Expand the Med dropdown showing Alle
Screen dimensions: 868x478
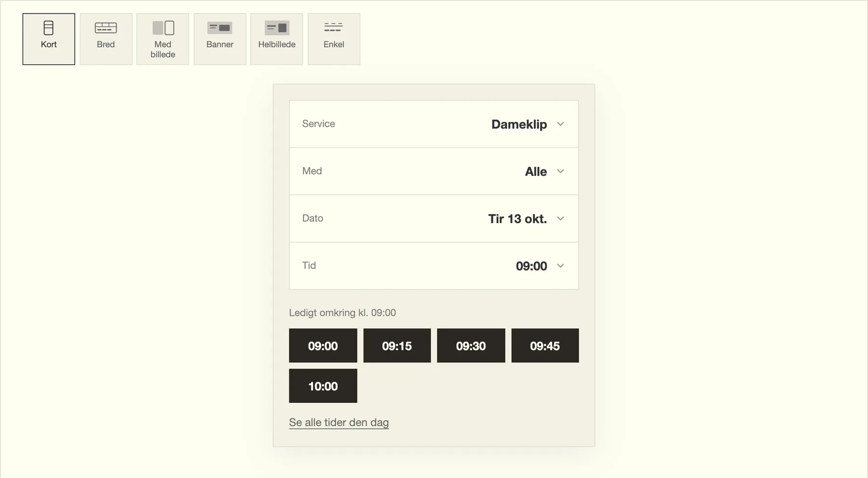pyautogui.click(x=434, y=171)
